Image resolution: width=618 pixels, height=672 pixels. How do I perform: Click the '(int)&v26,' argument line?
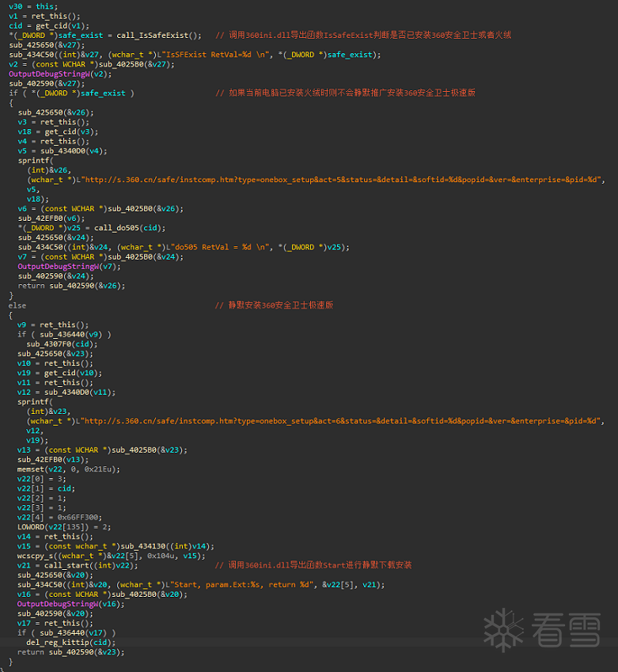[49, 170]
